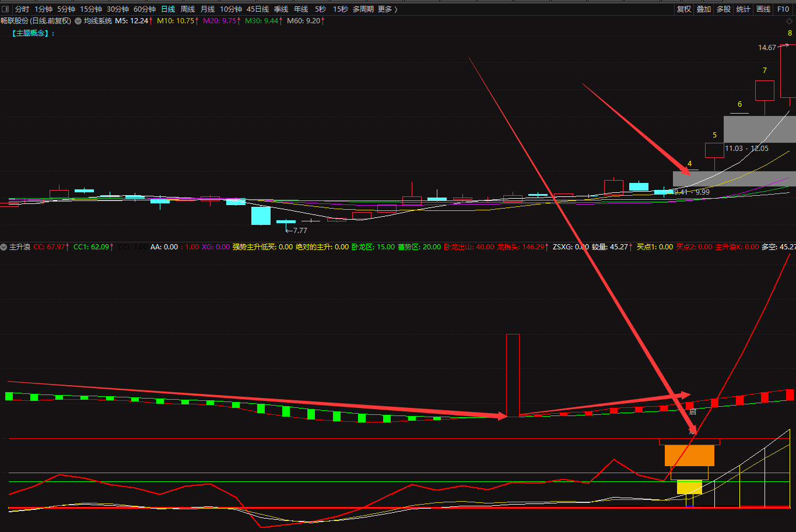
Task: Switch to the 5秒 period tab
Action: pos(321,9)
